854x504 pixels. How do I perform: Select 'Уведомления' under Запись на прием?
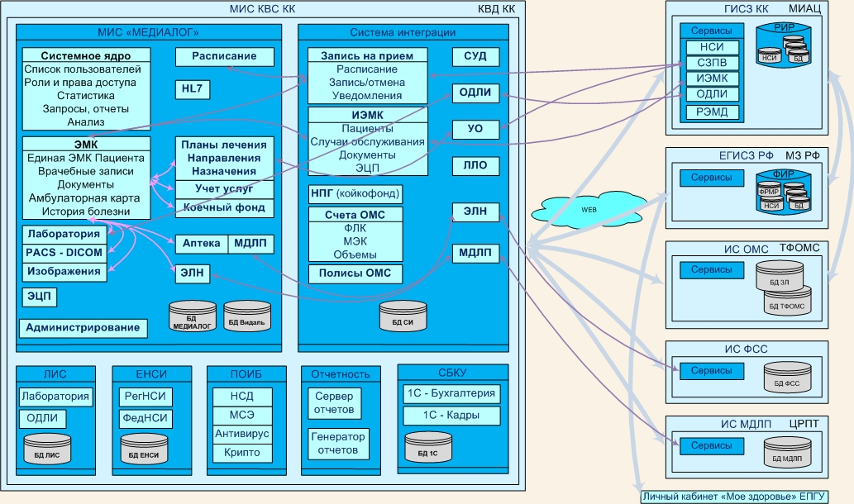pyautogui.click(x=367, y=96)
